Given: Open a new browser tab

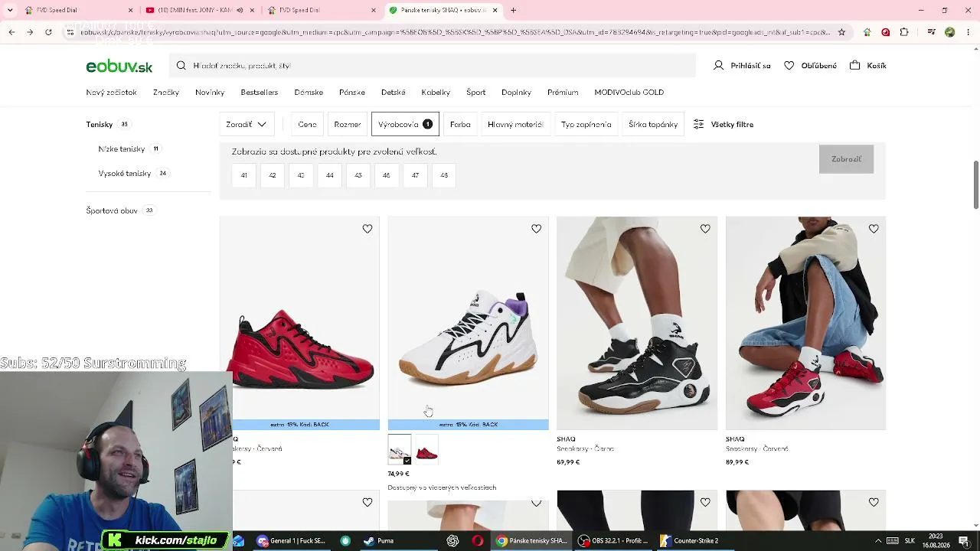Looking at the screenshot, I should [514, 10].
